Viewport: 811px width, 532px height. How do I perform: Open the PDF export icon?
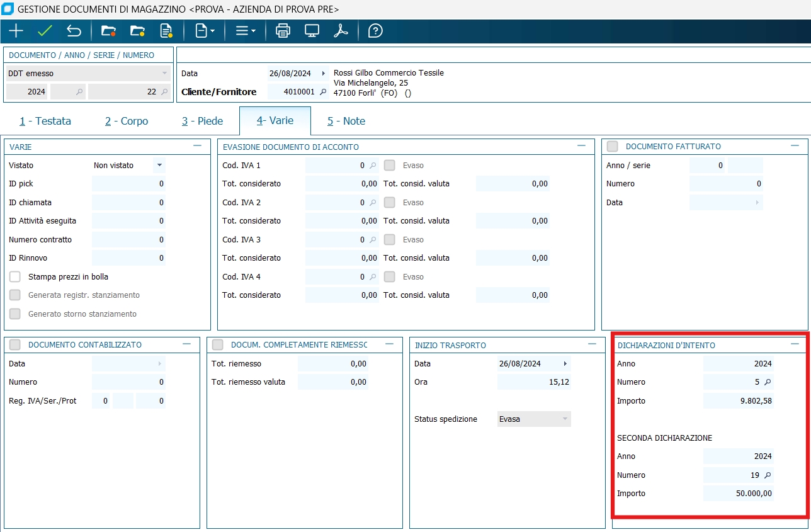click(x=341, y=31)
